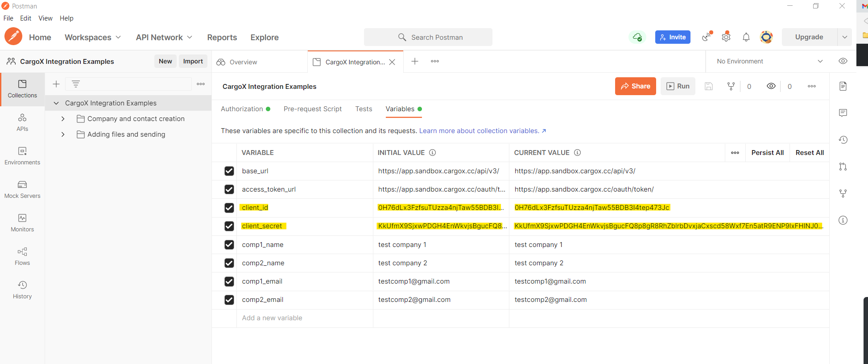The image size is (868, 364).
Task: Open the Flows sidebar panel
Action: (22, 257)
